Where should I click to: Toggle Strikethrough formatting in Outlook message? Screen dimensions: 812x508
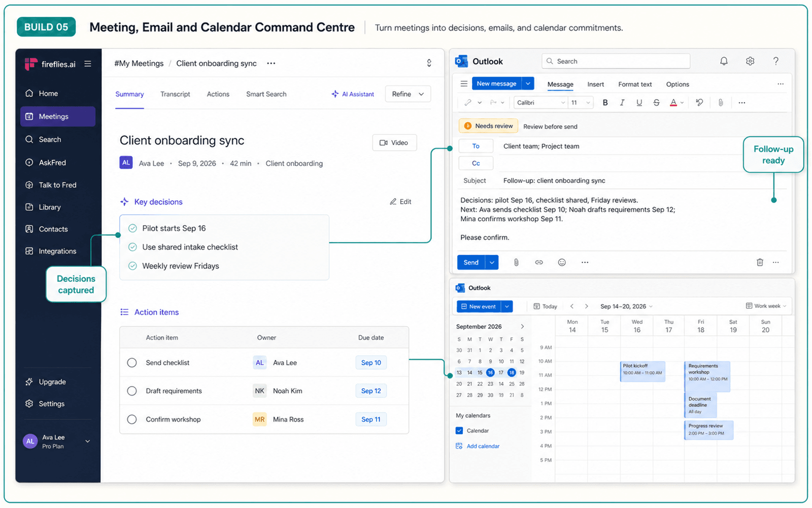point(656,103)
